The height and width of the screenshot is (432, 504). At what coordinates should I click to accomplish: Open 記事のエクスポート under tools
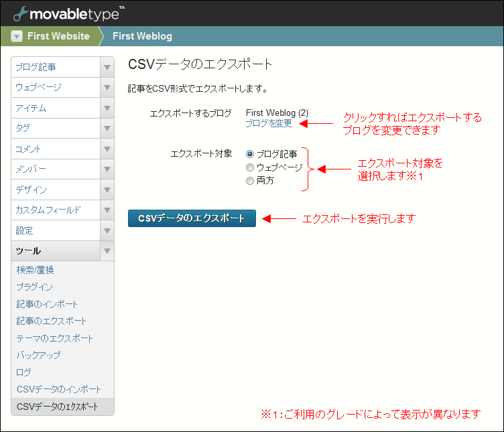52,321
